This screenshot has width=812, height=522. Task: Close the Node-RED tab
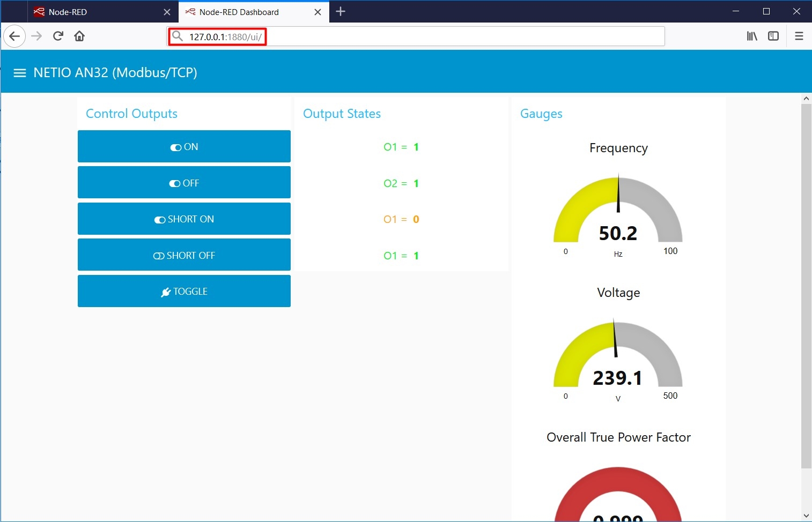coord(167,12)
